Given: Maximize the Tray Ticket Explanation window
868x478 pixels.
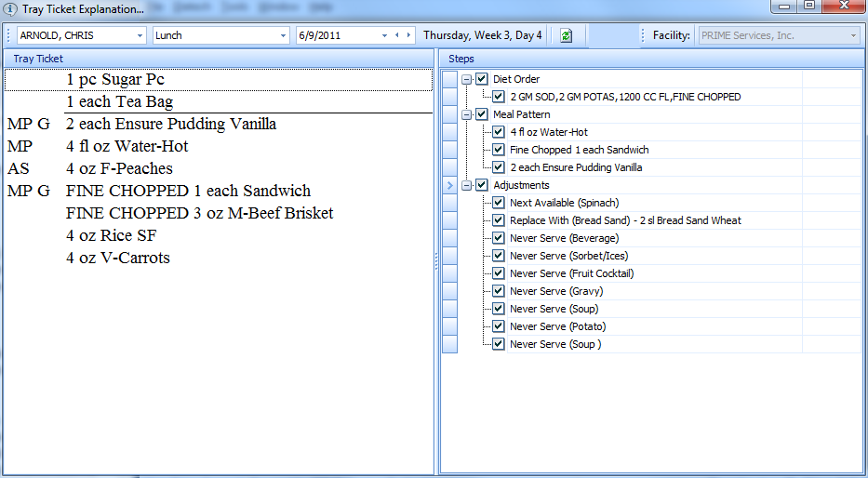Looking at the screenshot, I should pyautogui.click(x=809, y=7).
